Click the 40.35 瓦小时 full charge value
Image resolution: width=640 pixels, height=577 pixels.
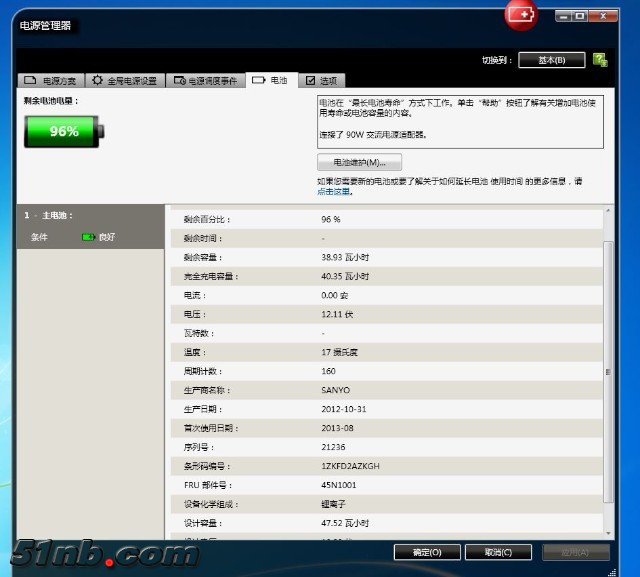[345, 276]
